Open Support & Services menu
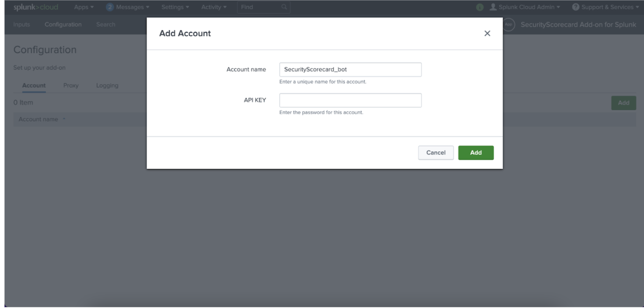Viewport: 644px width, 308px height. point(606,7)
